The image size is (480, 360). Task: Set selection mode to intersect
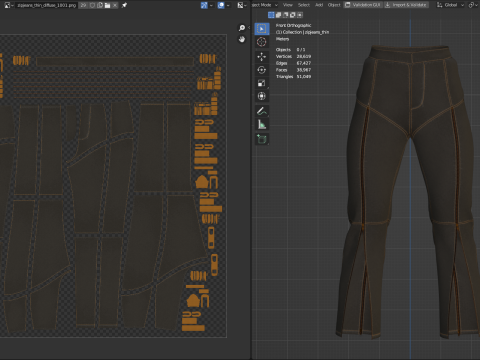[x=300, y=15]
